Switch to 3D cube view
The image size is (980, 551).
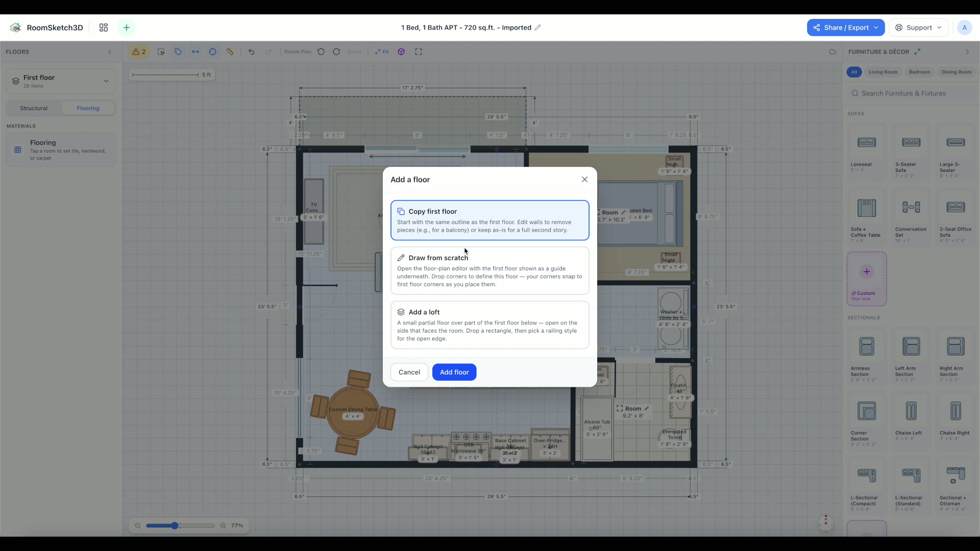coord(401,52)
